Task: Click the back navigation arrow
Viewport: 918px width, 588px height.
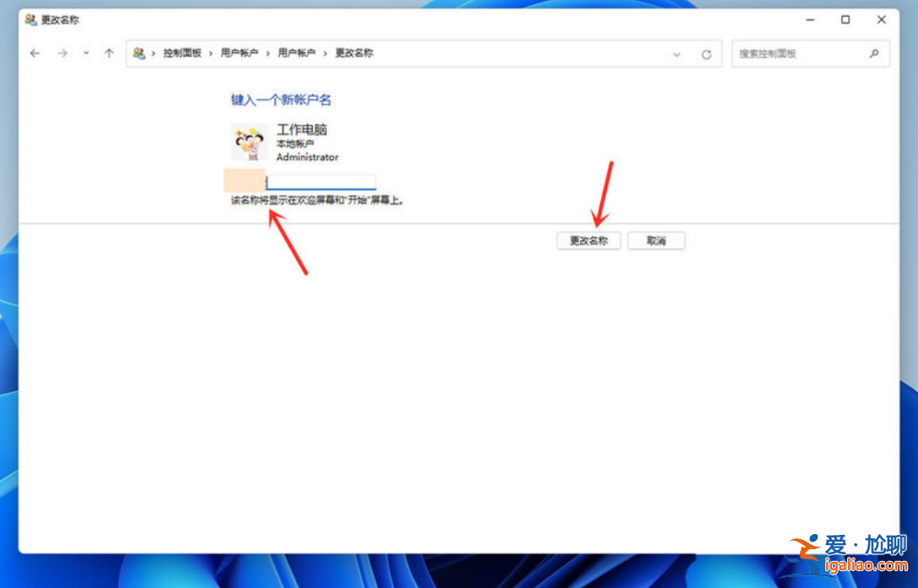Action: pos(35,53)
